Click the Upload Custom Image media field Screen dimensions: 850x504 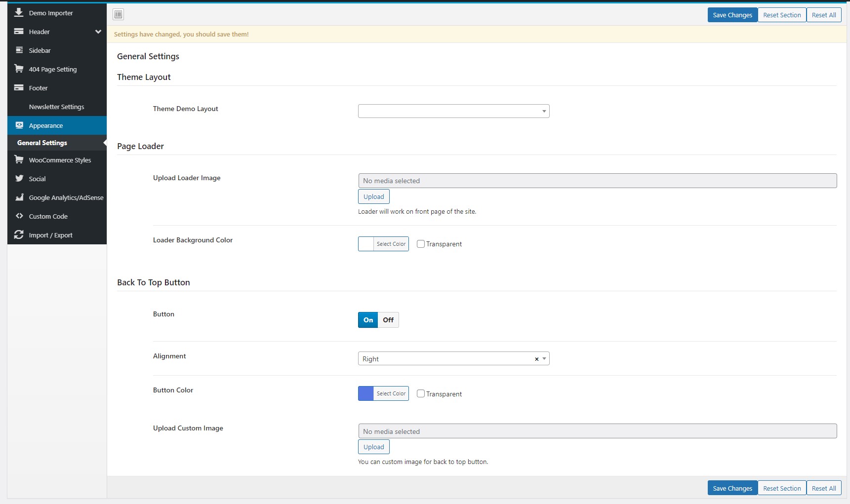click(x=598, y=431)
